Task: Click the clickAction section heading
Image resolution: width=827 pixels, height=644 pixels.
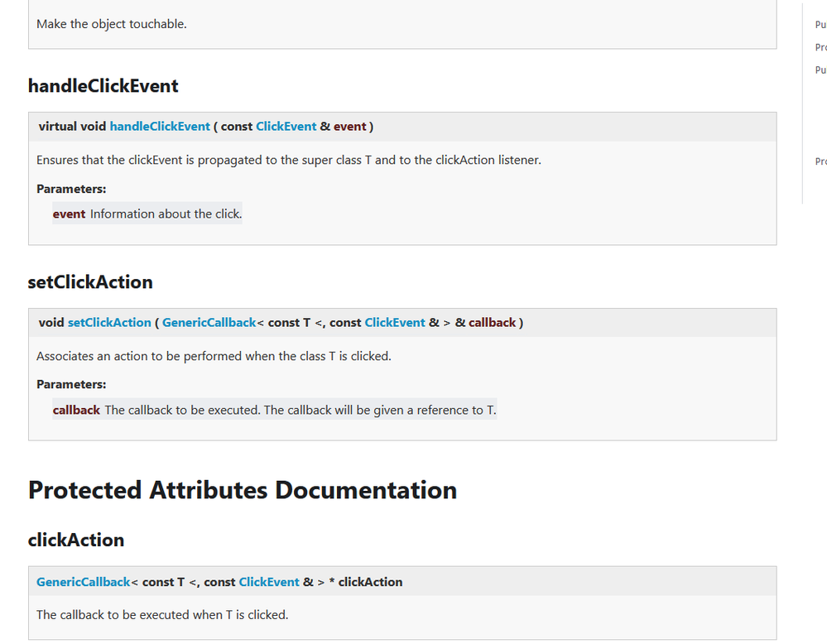Action: [76, 540]
